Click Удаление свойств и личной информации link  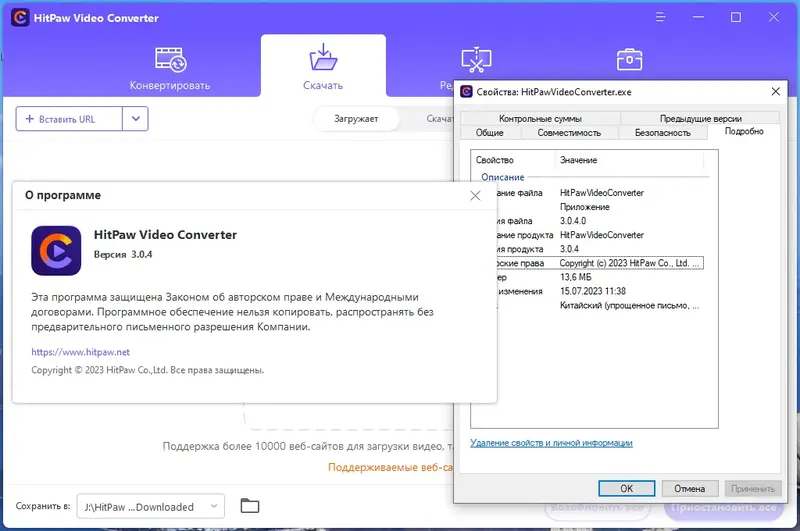pyautogui.click(x=551, y=443)
